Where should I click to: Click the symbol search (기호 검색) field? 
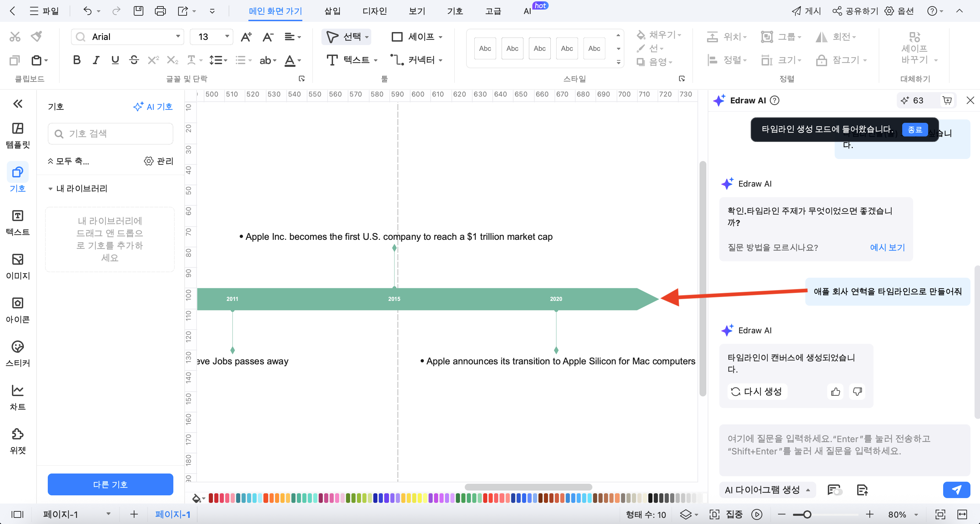click(x=110, y=134)
